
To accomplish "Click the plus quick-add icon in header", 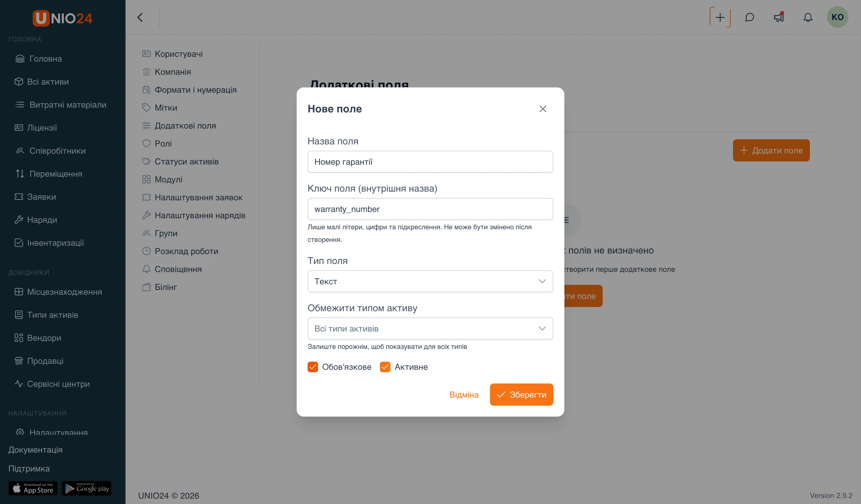I will click(720, 17).
